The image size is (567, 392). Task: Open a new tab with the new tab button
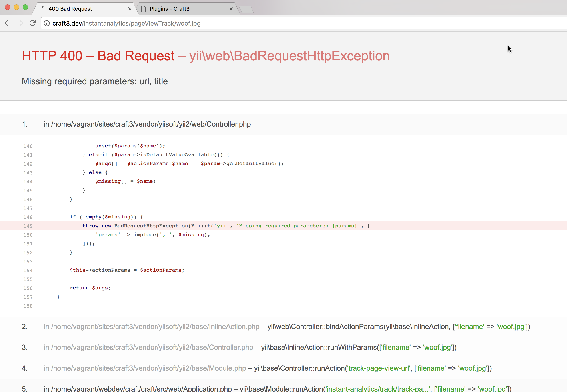246,9
